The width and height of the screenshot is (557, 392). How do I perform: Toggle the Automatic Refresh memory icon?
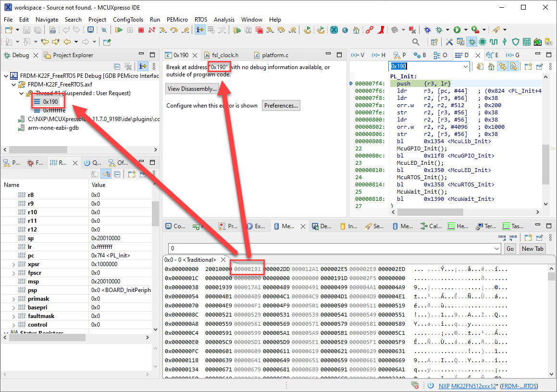click(x=513, y=237)
